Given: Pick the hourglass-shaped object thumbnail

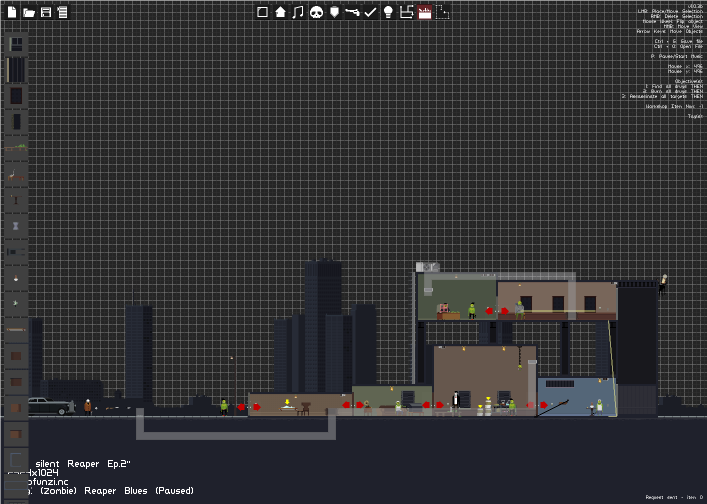Looking at the screenshot, I should [16, 225].
